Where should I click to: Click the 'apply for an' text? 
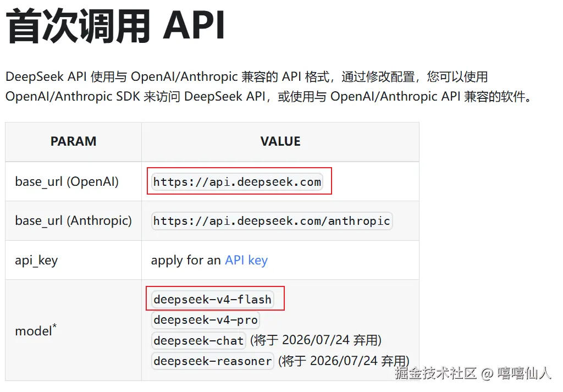point(186,260)
